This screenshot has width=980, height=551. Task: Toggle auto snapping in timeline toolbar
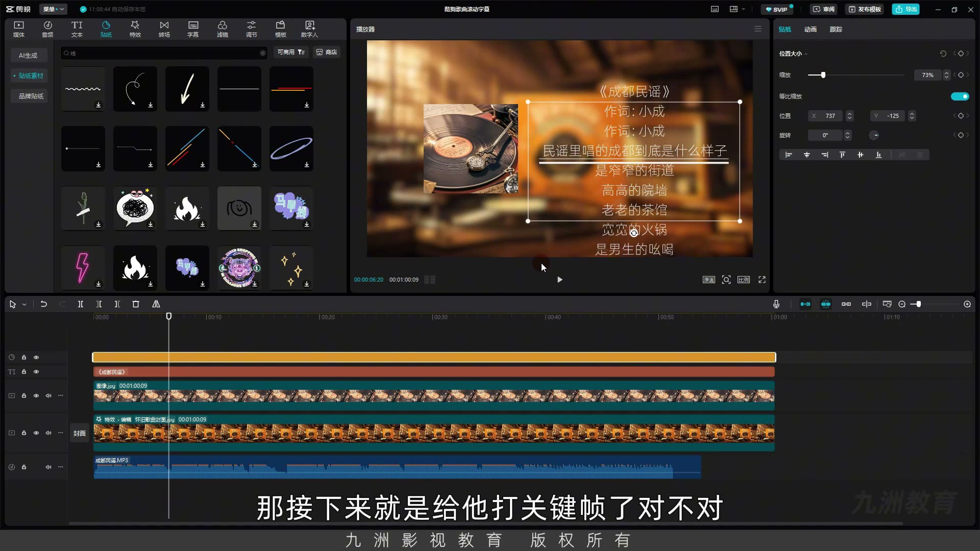coord(826,304)
